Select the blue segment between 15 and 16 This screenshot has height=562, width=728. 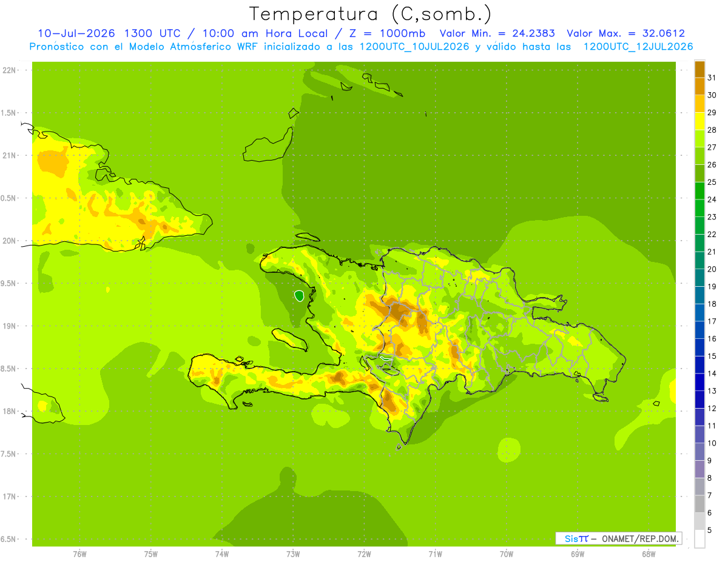(x=699, y=347)
